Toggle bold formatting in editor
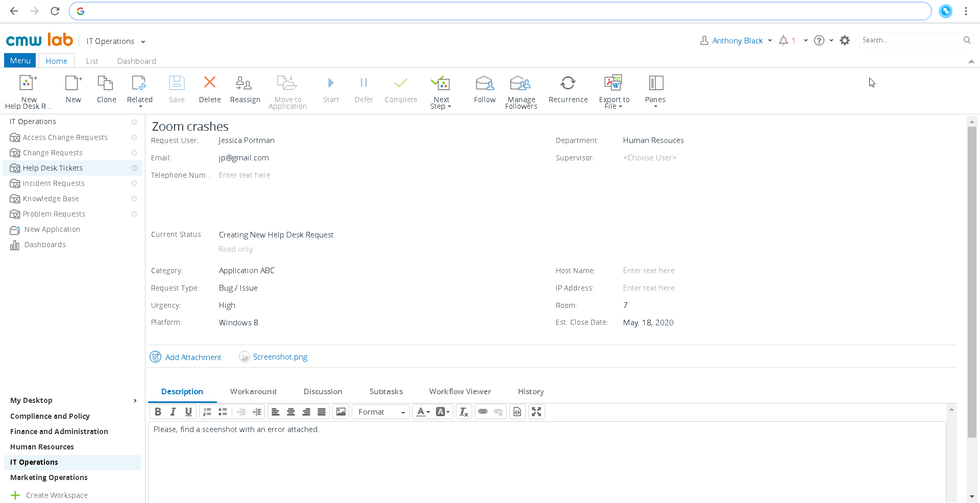 click(158, 412)
